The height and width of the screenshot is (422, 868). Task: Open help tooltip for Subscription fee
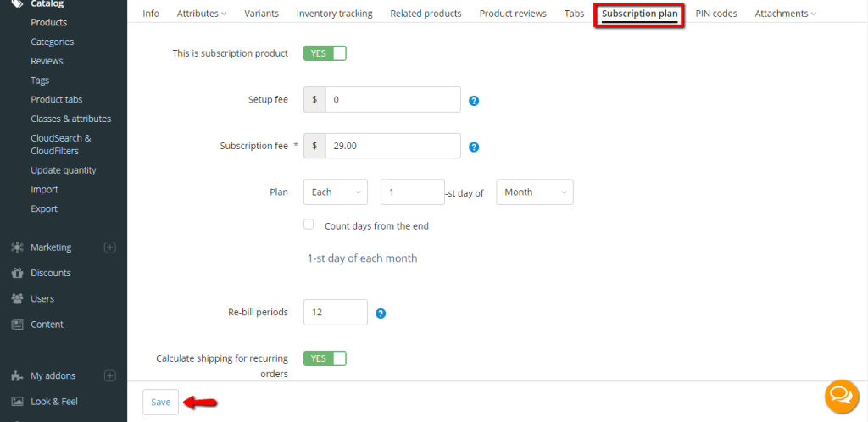(474, 147)
